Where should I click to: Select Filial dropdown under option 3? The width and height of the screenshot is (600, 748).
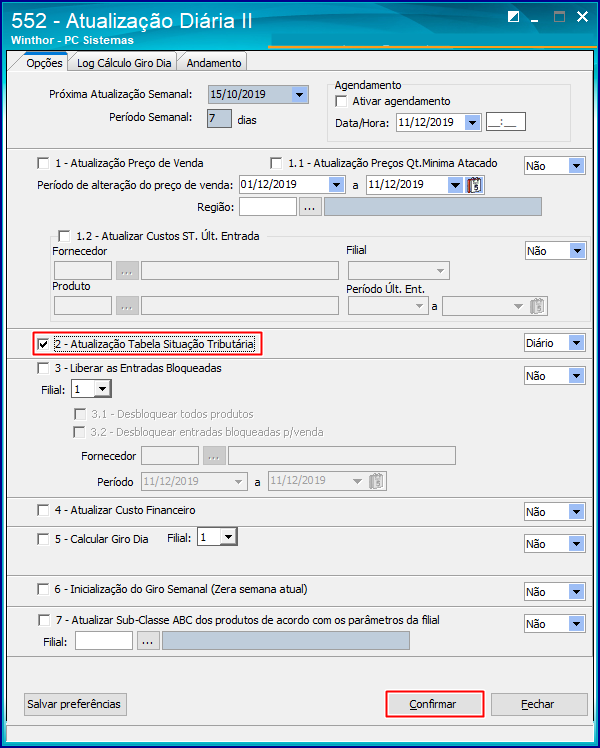point(102,389)
